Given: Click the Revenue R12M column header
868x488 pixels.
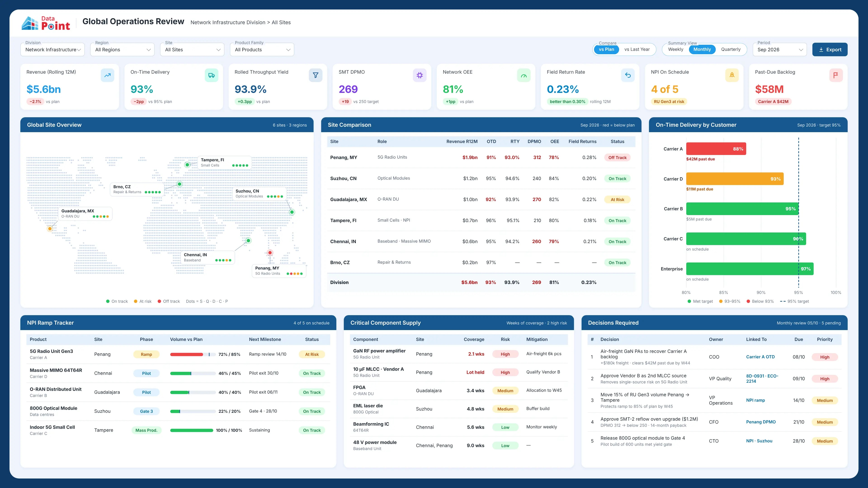Looking at the screenshot, I should [x=462, y=141].
